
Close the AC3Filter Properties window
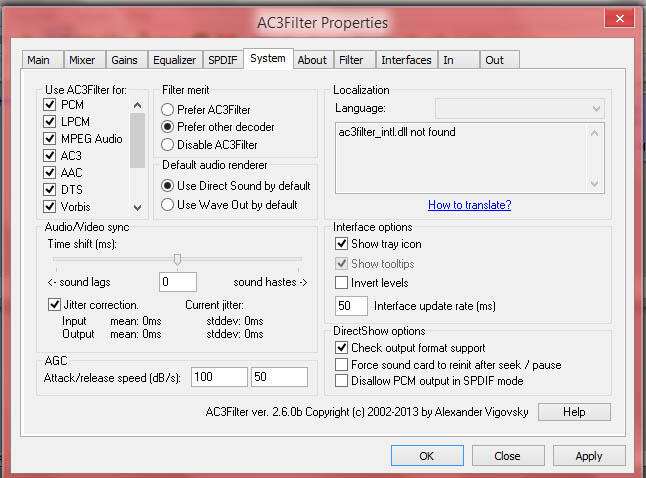click(619, 18)
